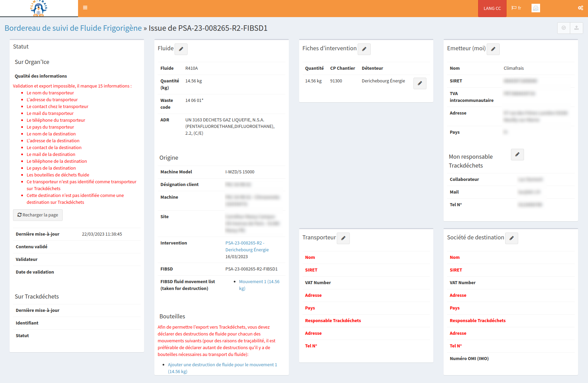Open the settings gears icon
The image size is (588, 383).
(580, 8)
